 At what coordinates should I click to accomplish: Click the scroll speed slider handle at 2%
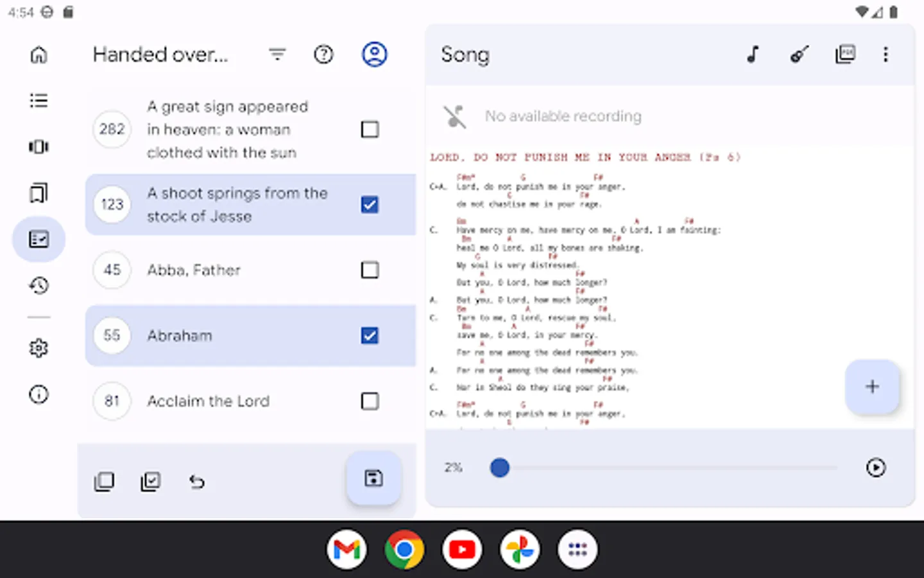coord(500,468)
